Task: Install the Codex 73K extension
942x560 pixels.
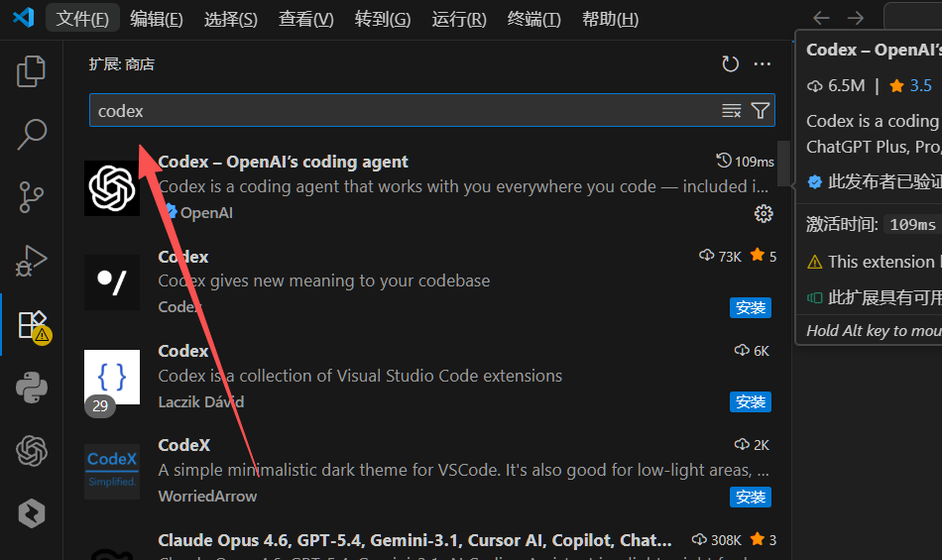Action: point(751,308)
